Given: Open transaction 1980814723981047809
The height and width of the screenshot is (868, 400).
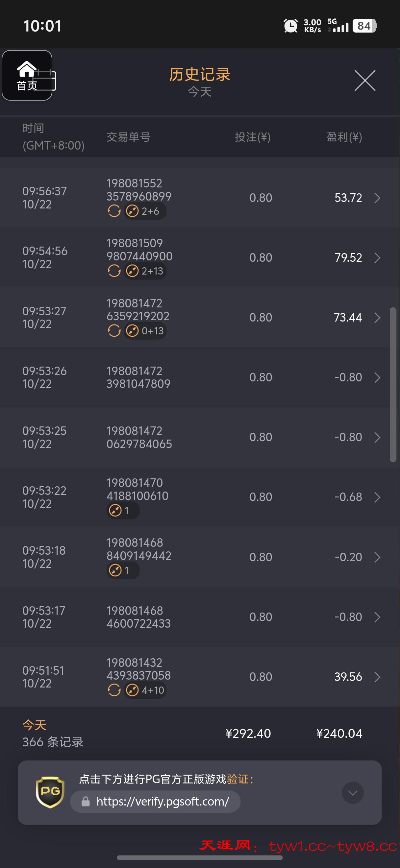Looking at the screenshot, I should click(x=138, y=377).
